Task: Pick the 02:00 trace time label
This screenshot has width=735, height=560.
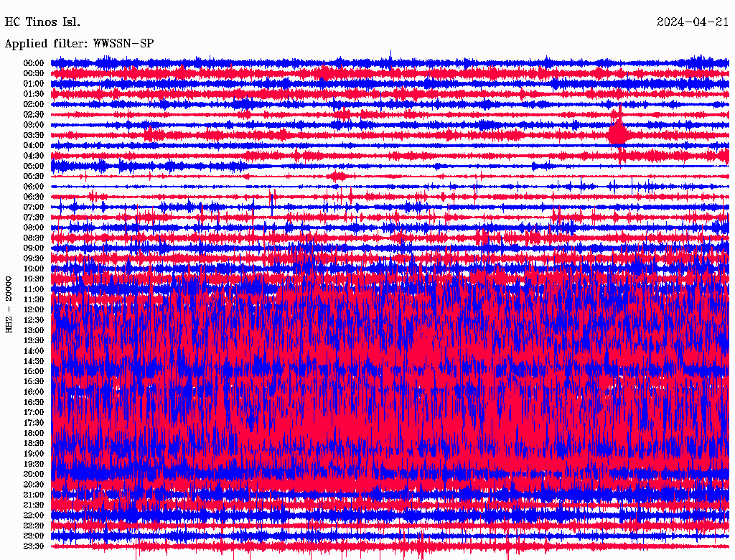Action: coord(34,104)
